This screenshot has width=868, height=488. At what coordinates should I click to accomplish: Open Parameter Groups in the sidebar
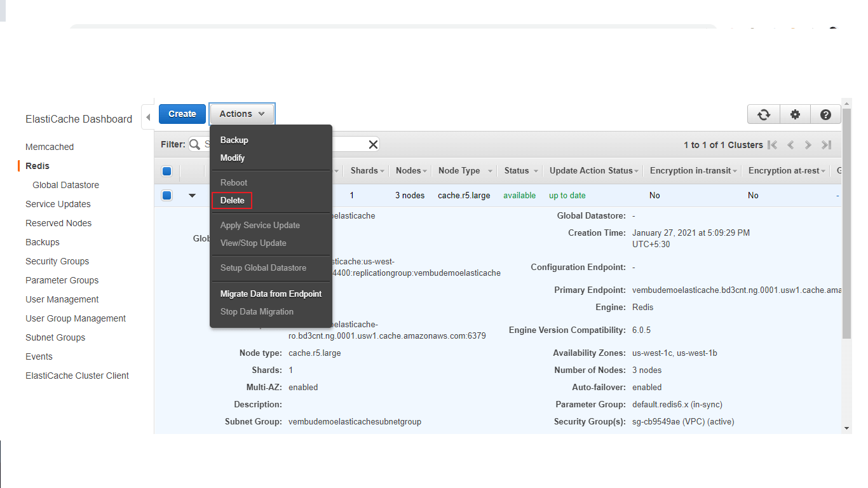62,280
